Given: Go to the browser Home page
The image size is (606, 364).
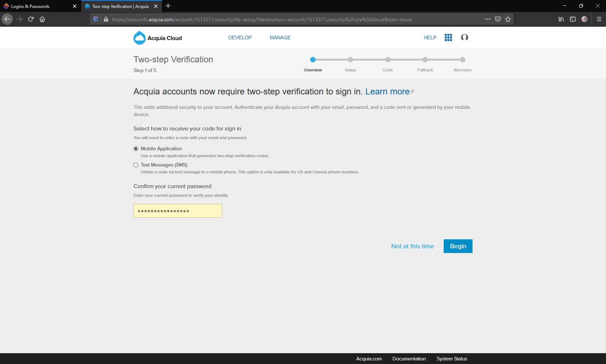Looking at the screenshot, I should coord(42,19).
